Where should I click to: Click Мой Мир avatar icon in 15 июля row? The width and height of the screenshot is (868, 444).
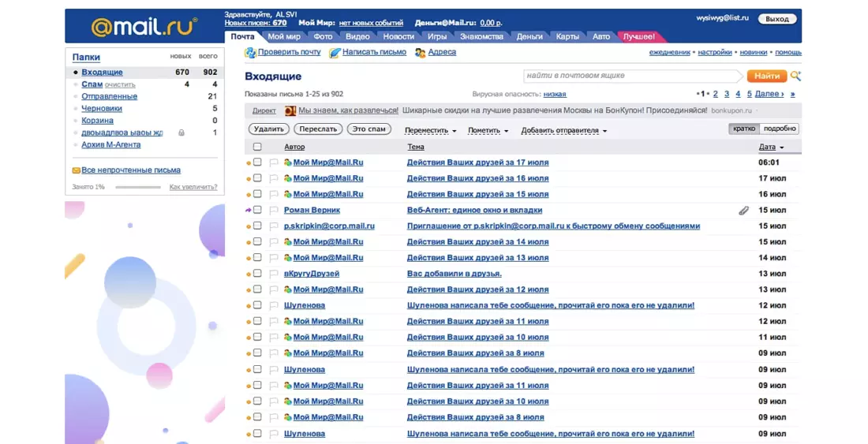(288, 194)
